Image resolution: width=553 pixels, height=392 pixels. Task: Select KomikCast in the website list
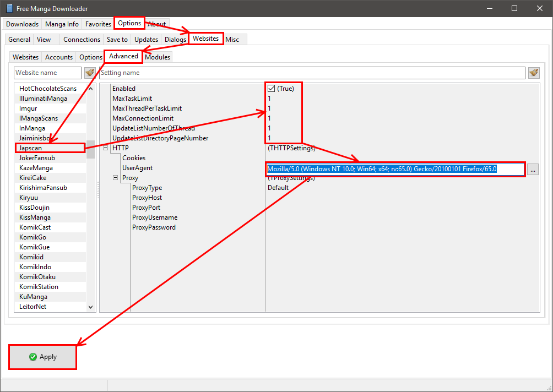coord(50,227)
